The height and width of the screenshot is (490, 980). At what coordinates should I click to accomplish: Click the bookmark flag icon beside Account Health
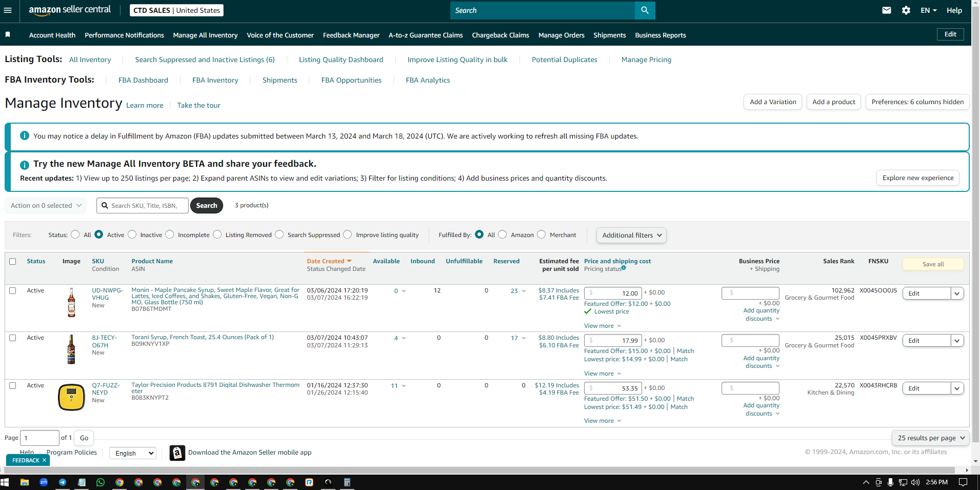[8, 34]
